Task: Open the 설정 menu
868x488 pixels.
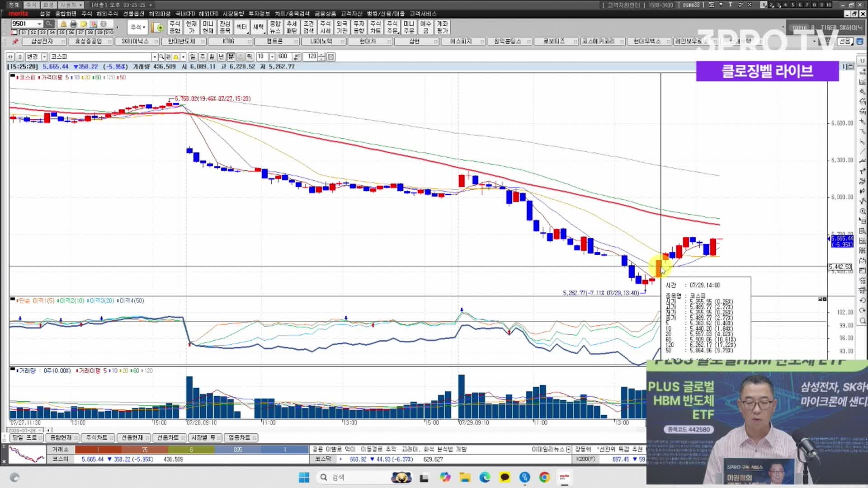Action: coord(45,14)
